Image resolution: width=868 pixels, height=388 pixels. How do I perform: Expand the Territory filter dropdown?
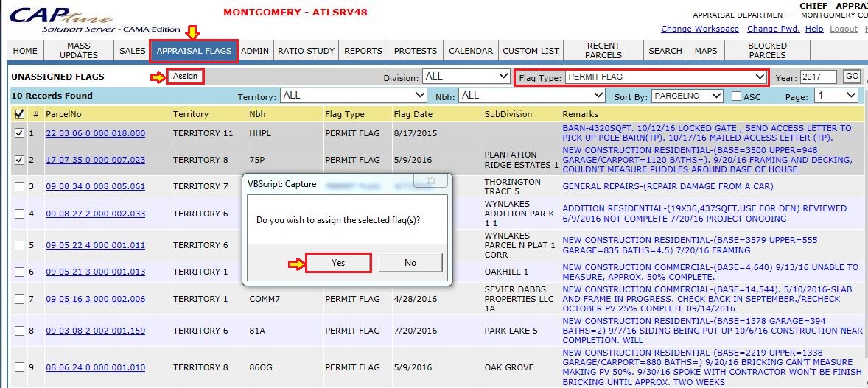coord(353,96)
